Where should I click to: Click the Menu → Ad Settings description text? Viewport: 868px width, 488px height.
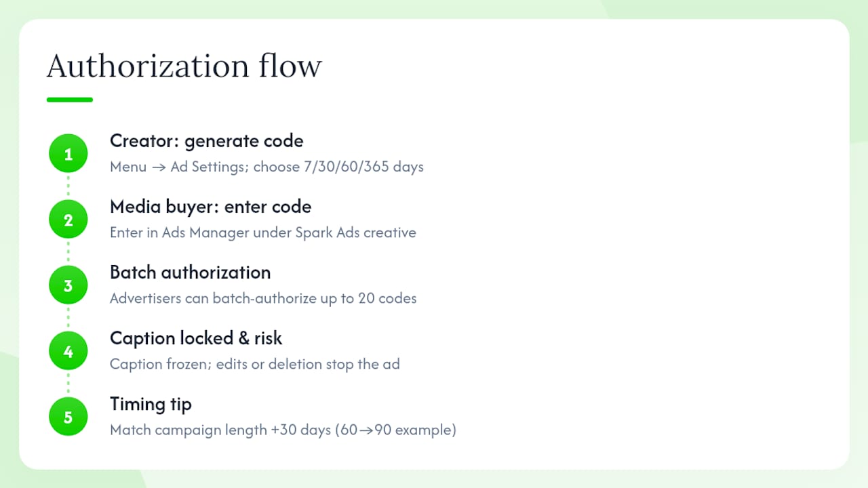coord(267,167)
